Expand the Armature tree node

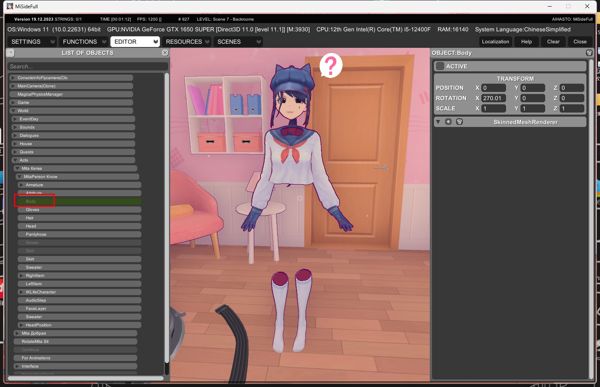pos(21,185)
